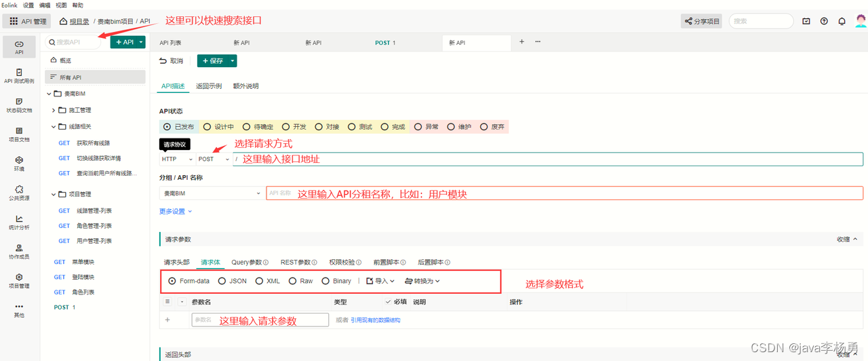
Task: Open 其他 more options in sidebar
Action: coord(19,310)
